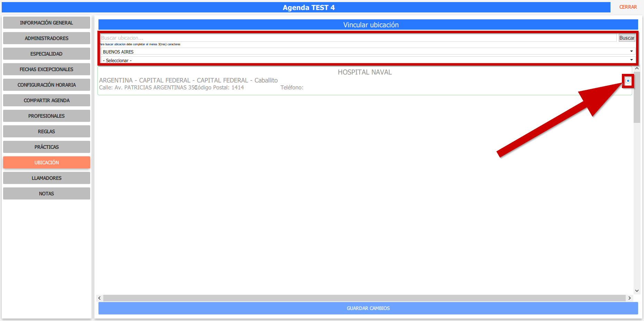Switch to the ESPECIALIDAD section
Viewport: 644px width, 321px height.
pos(47,54)
